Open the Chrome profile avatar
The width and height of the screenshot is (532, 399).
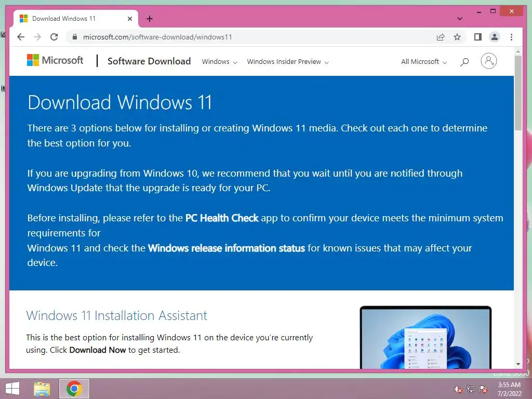[x=495, y=37]
